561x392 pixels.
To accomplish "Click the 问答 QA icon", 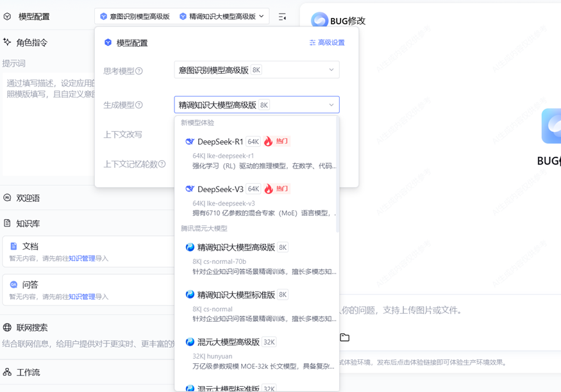I will (x=13, y=284).
